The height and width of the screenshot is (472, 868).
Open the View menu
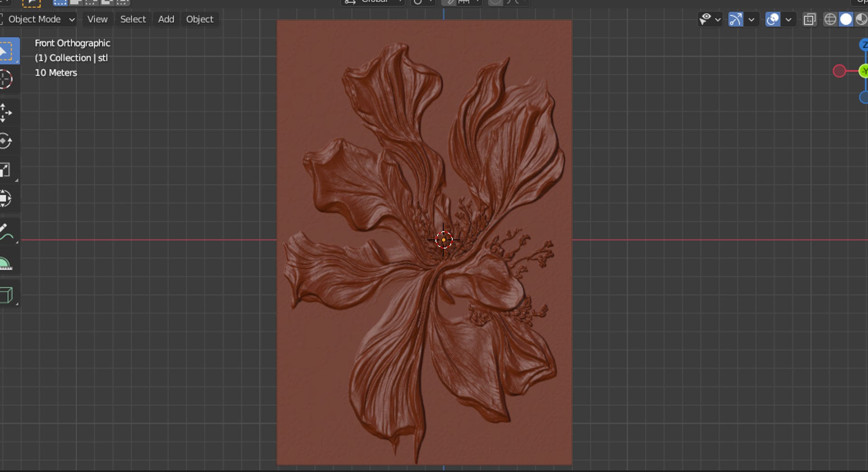(x=97, y=19)
